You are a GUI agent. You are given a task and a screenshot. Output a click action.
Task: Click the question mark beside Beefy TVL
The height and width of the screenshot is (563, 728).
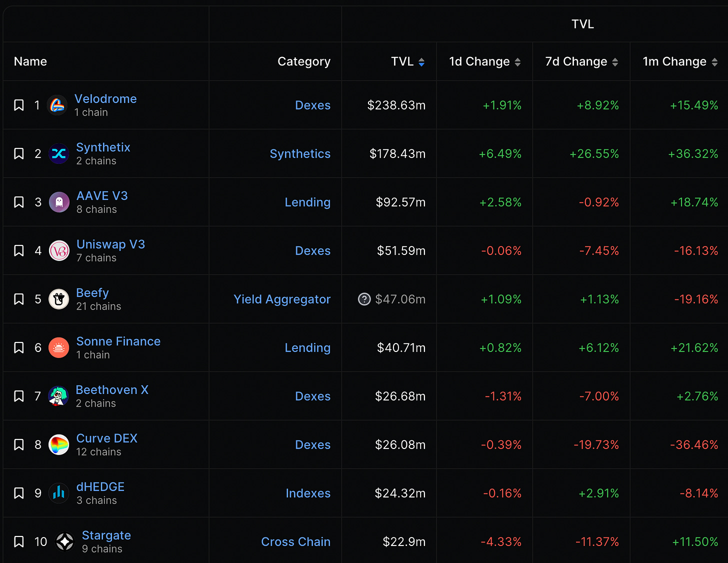(364, 299)
